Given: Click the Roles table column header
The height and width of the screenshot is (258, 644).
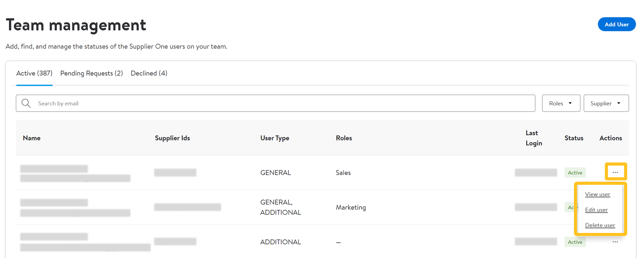Looking at the screenshot, I should pyautogui.click(x=344, y=138).
